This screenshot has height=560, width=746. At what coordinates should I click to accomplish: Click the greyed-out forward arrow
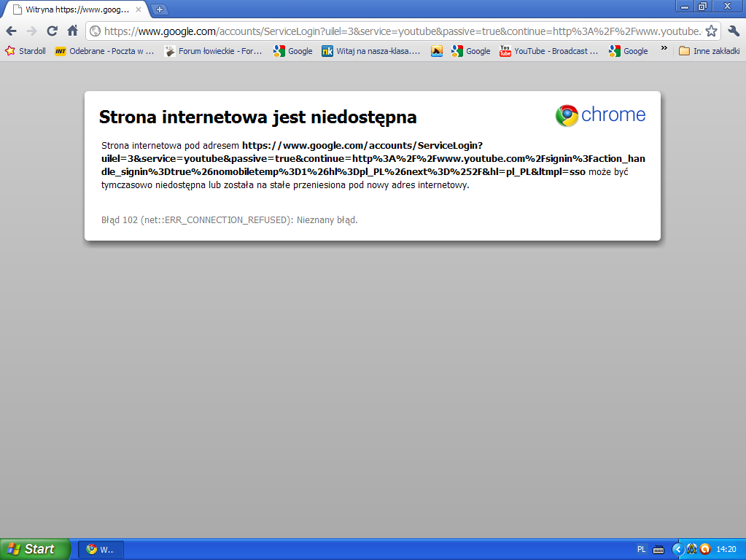click(32, 31)
